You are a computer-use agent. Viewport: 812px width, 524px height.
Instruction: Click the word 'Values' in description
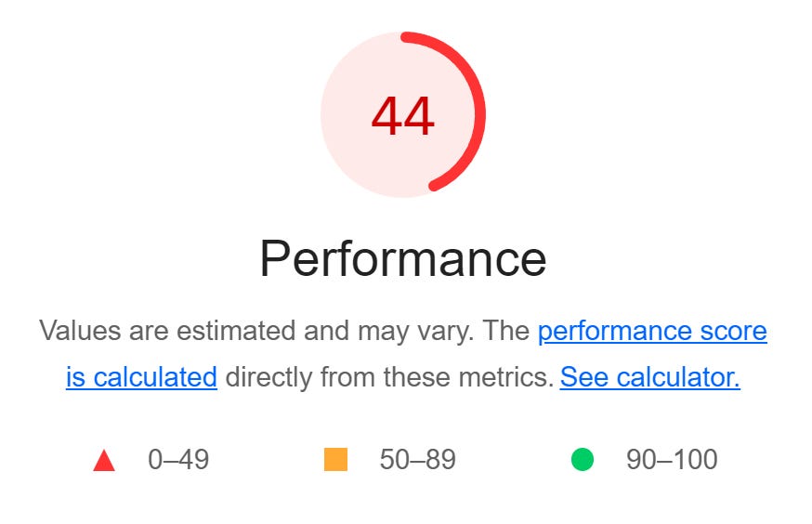tap(80, 331)
